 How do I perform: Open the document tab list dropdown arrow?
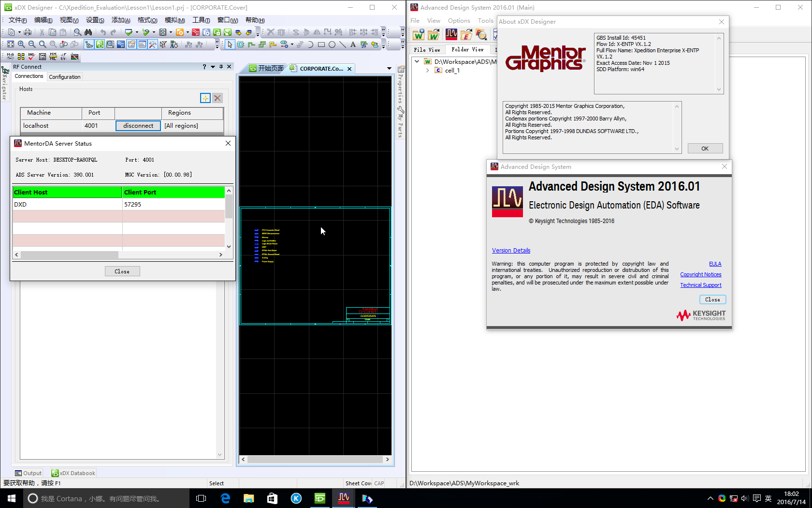pyautogui.click(x=389, y=69)
